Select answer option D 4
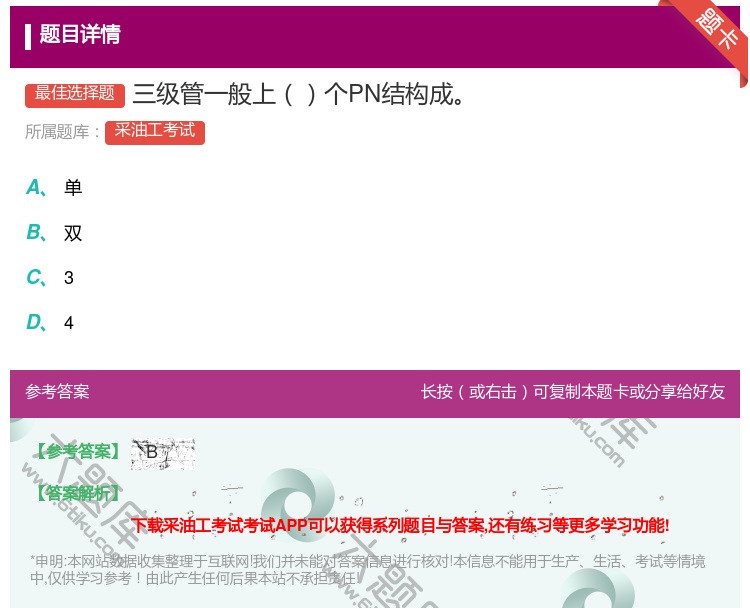Image resolution: width=750 pixels, height=608 pixels. click(50, 322)
